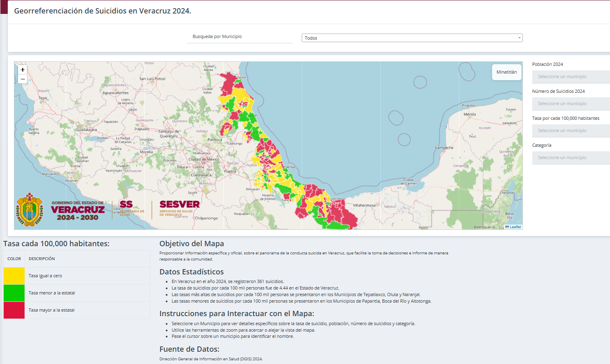Click the Número de Suicidios 2024 field

[x=571, y=103]
